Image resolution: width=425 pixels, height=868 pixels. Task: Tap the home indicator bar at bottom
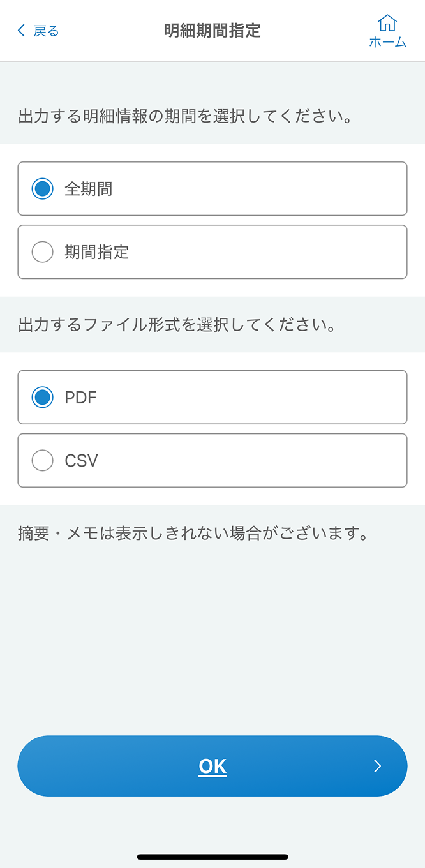pos(212,857)
